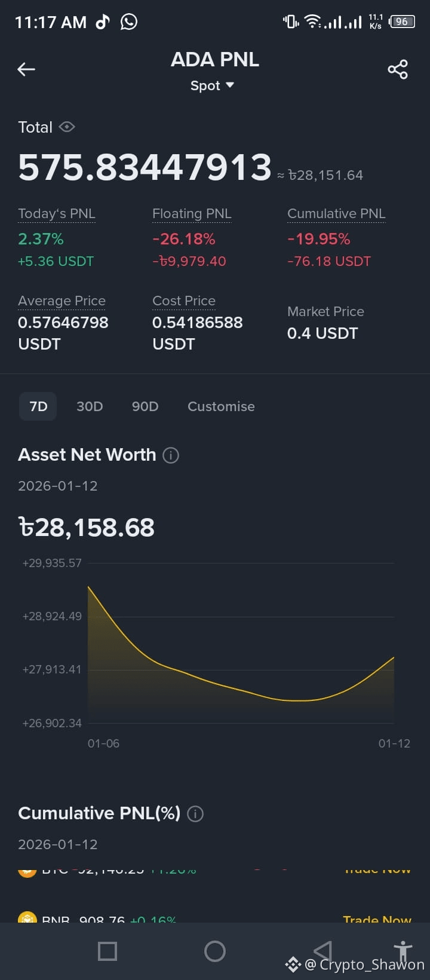Tap the back arrow icon
The width and height of the screenshot is (430, 980).
click(x=26, y=69)
